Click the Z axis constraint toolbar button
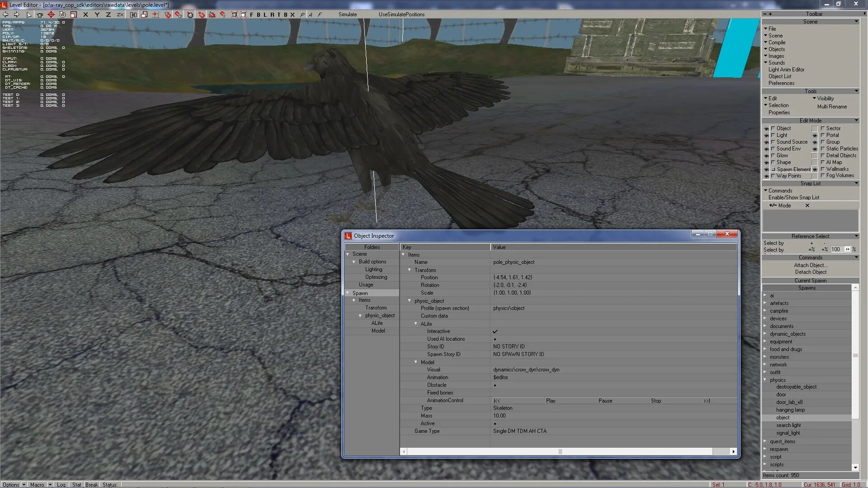The image size is (868, 488). pyautogui.click(x=108, y=14)
